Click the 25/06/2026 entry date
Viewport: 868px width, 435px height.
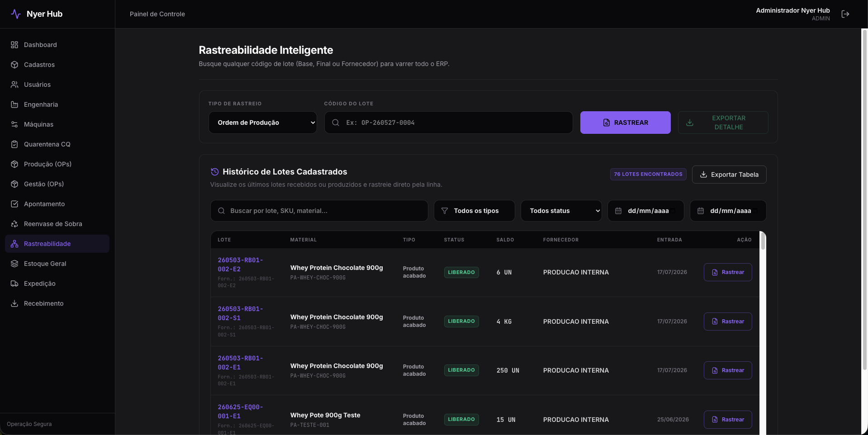pos(673,420)
